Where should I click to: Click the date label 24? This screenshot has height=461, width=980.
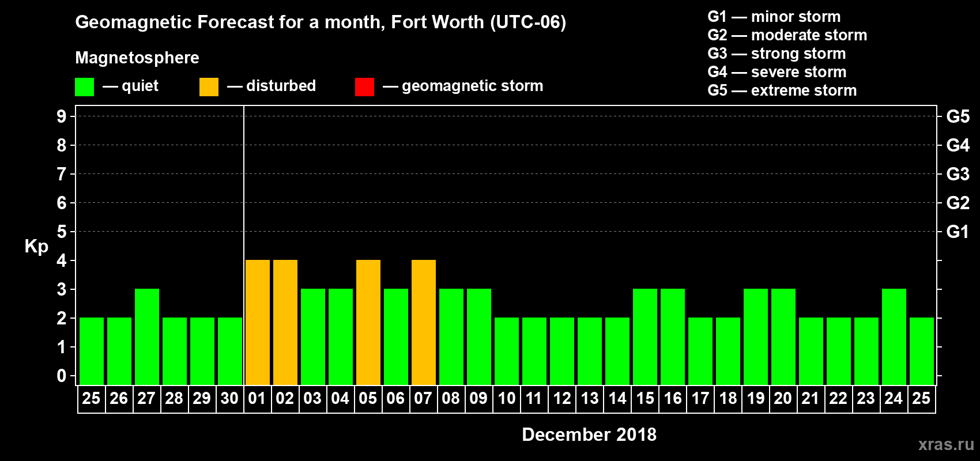pos(894,398)
